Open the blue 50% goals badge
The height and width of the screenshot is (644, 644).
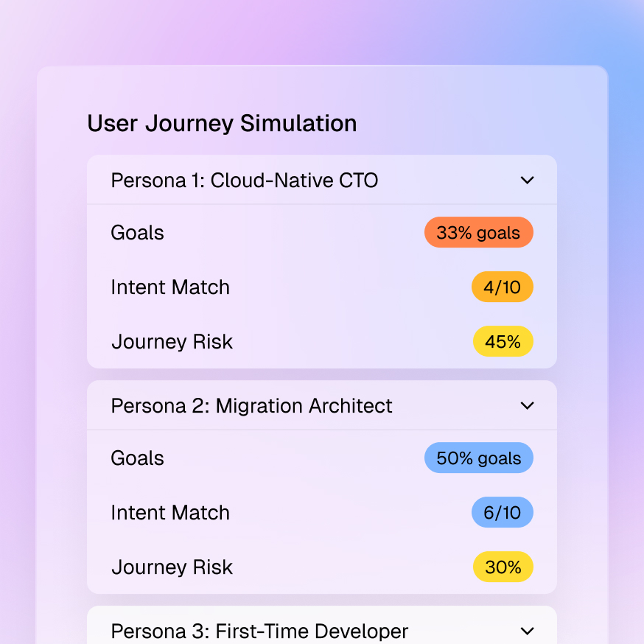[478, 458]
